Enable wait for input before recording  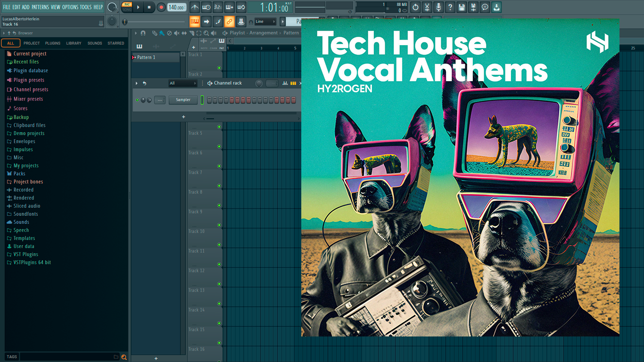[206, 7]
